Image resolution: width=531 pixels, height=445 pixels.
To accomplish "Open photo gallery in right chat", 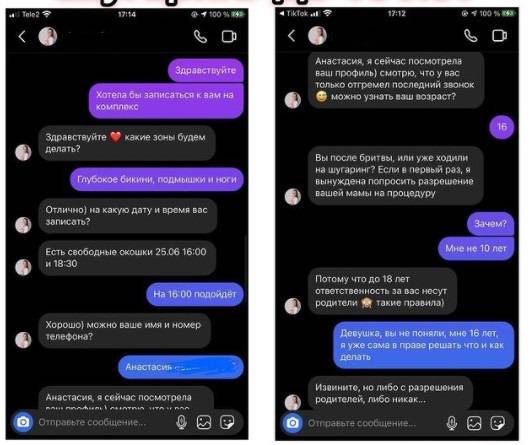I will [x=474, y=423].
